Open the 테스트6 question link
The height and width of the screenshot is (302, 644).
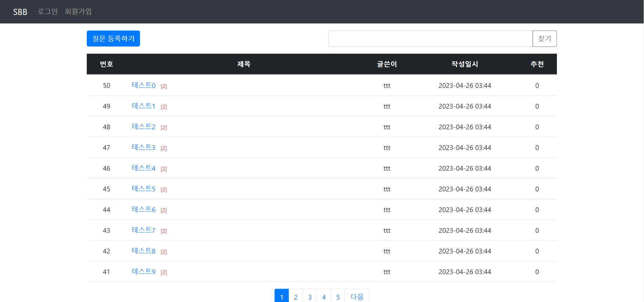(x=144, y=209)
